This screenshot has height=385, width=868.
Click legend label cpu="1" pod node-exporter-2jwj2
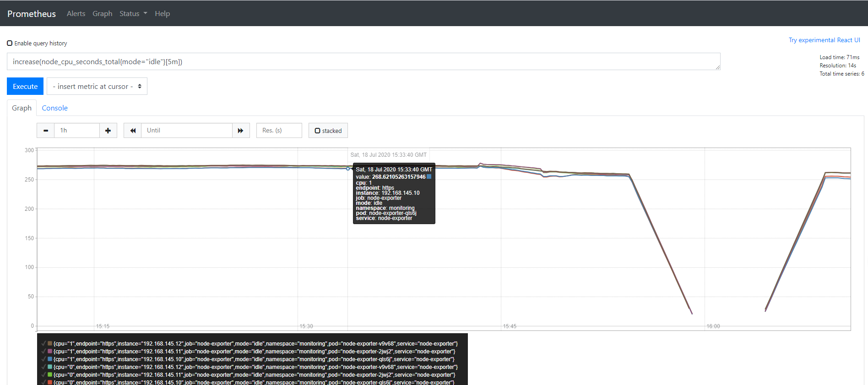pos(255,352)
